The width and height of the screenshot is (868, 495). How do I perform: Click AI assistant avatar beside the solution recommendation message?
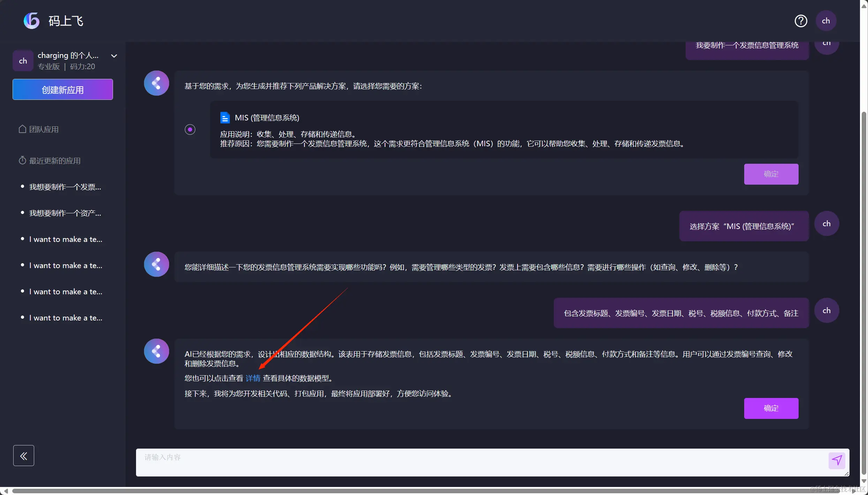pyautogui.click(x=157, y=83)
